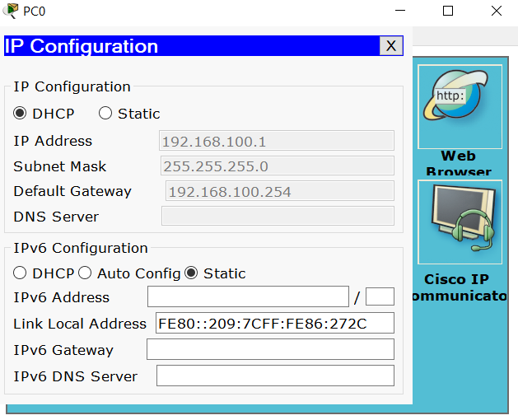Select the IPv4 DHCP radio button
The width and height of the screenshot is (518, 420).
coord(20,114)
